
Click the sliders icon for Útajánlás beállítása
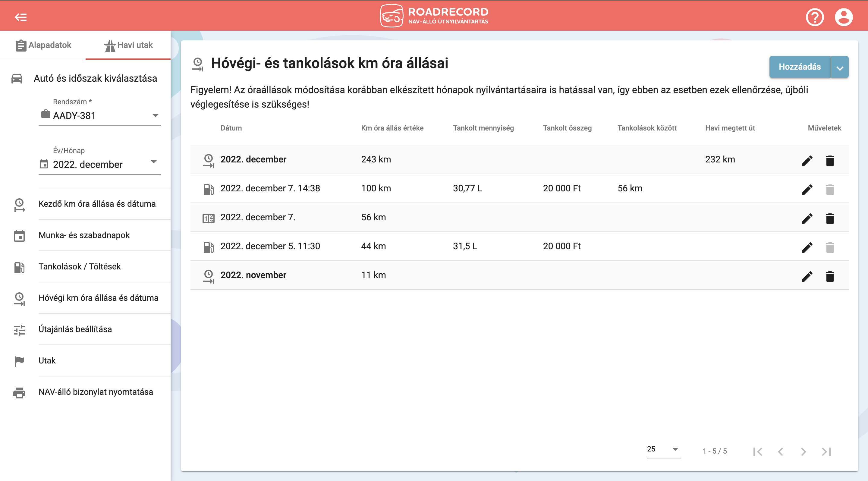[x=19, y=330]
